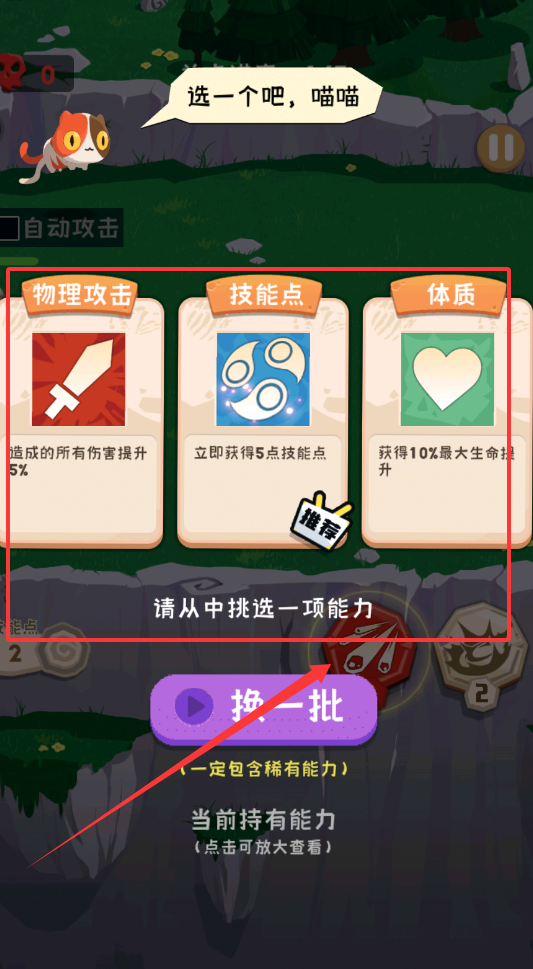This screenshot has height=969, width=533.
Task: Pick the 获得10%最大生命提升 description
Action: (x=447, y=462)
